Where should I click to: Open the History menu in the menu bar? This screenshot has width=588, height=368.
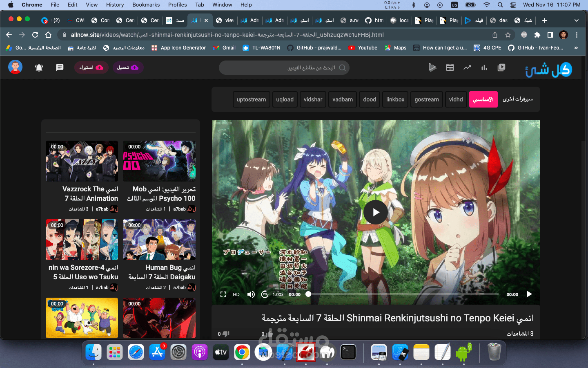point(115,5)
